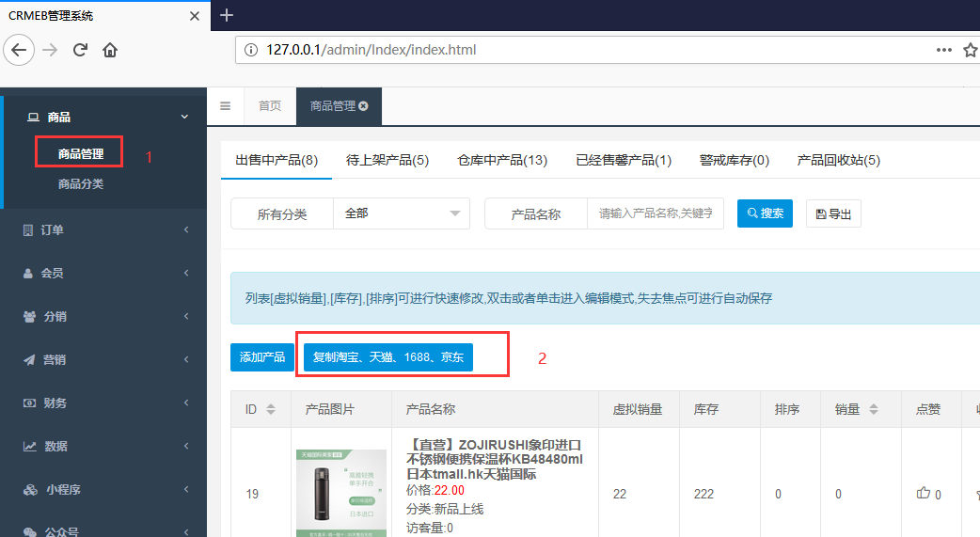Sort by 销量 column arrows
This screenshot has height=537, width=980.
point(874,409)
